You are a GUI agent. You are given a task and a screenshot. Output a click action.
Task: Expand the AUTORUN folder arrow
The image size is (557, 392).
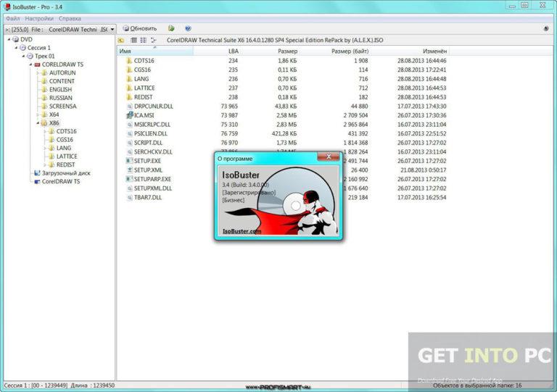(x=38, y=72)
